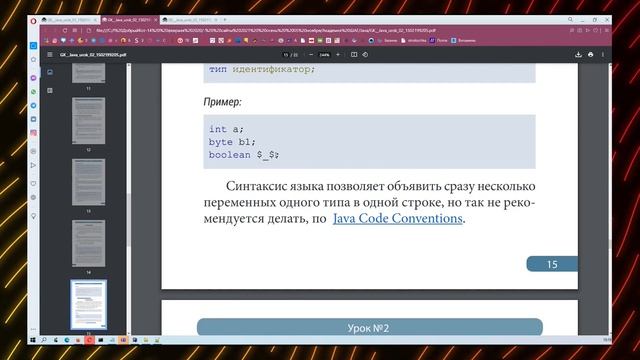640x360 pixels.
Task: Select the second active browser tab
Action: click(x=129, y=20)
